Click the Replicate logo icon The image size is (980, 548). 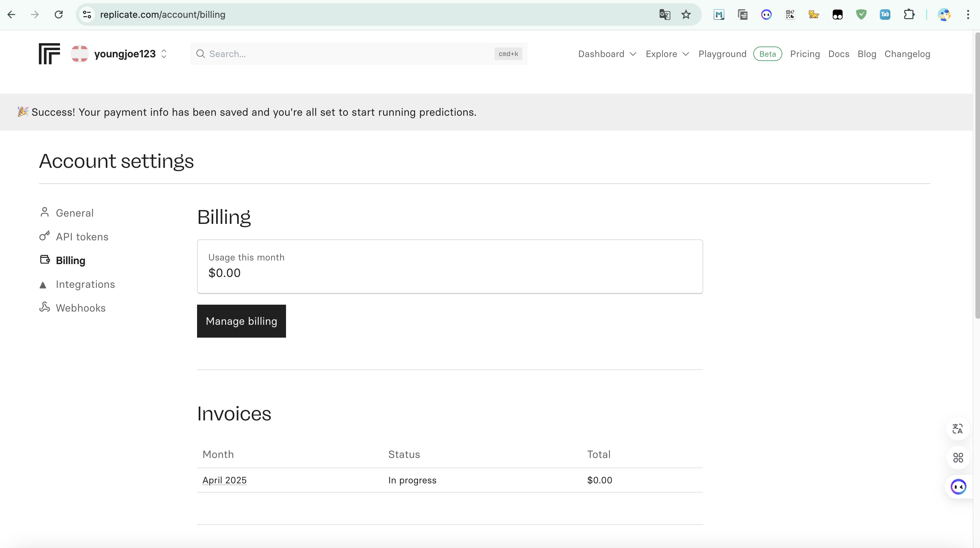[49, 54]
